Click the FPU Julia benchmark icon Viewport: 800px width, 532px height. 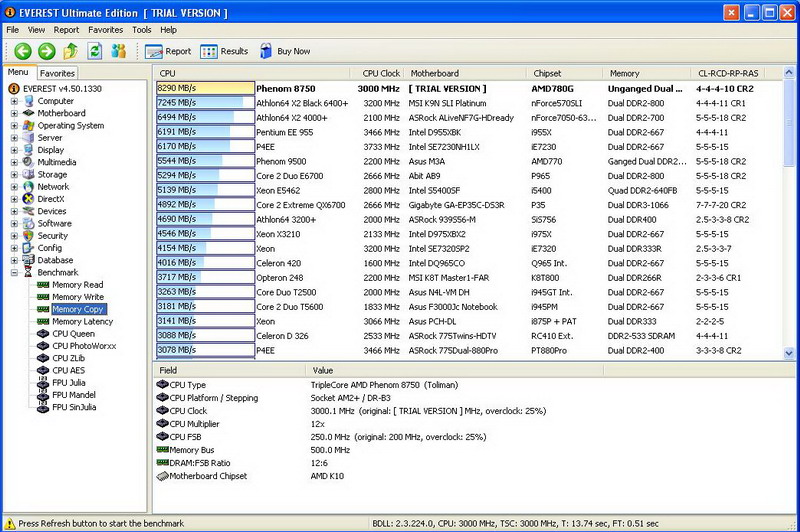43,383
